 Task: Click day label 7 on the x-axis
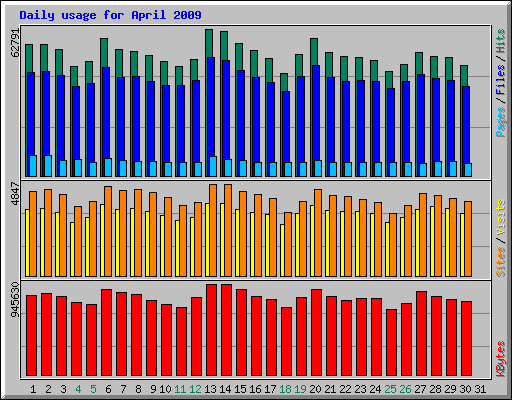[123, 389]
